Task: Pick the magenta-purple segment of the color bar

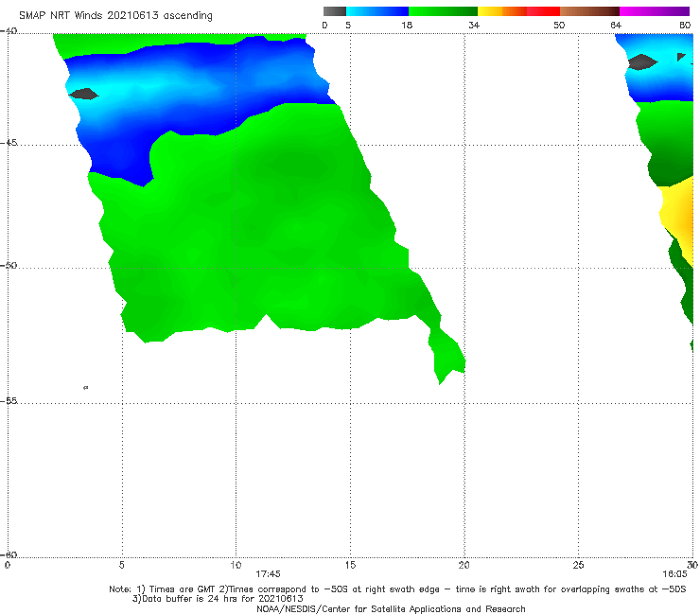Action: pyautogui.click(x=655, y=11)
